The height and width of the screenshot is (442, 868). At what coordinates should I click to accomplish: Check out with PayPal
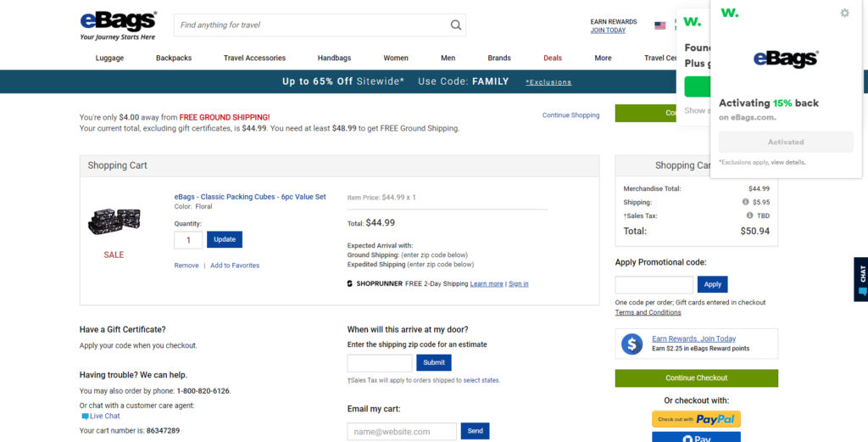[696, 419]
